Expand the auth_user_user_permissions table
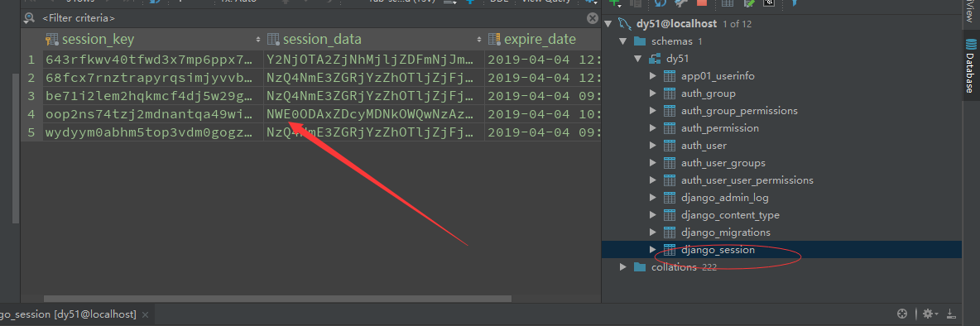This screenshot has height=326, width=980. point(653,180)
